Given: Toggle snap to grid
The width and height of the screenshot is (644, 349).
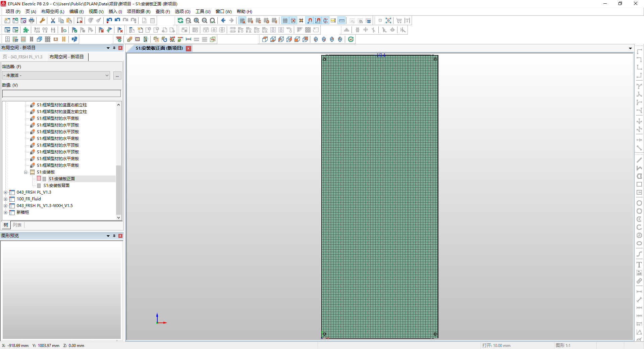Looking at the screenshot, I should 293,20.
